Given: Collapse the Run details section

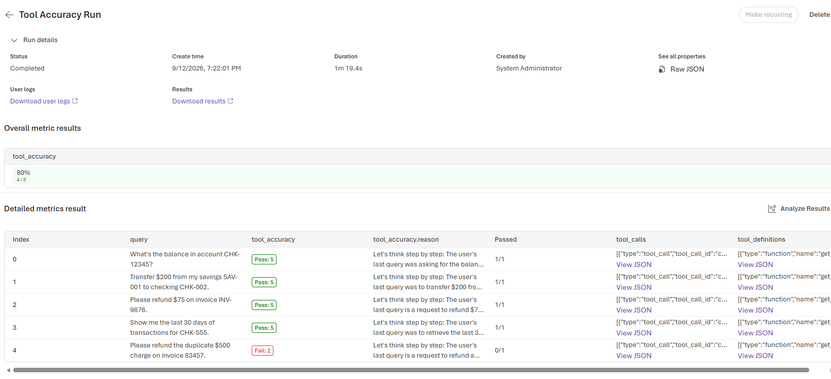Looking at the screenshot, I should [x=14, y=40].
